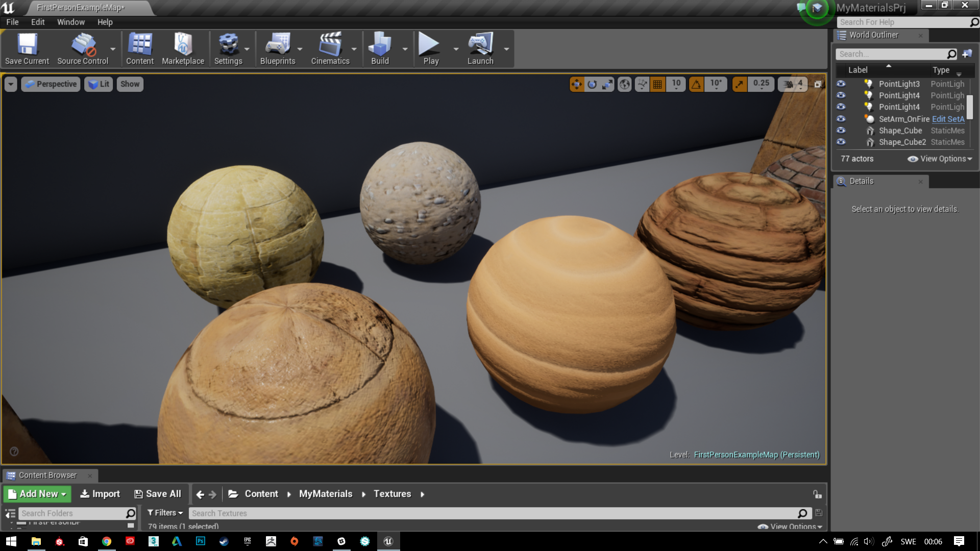Open the Lit view mode dropdown
This screenshot has height=551, width=980.
98,84
